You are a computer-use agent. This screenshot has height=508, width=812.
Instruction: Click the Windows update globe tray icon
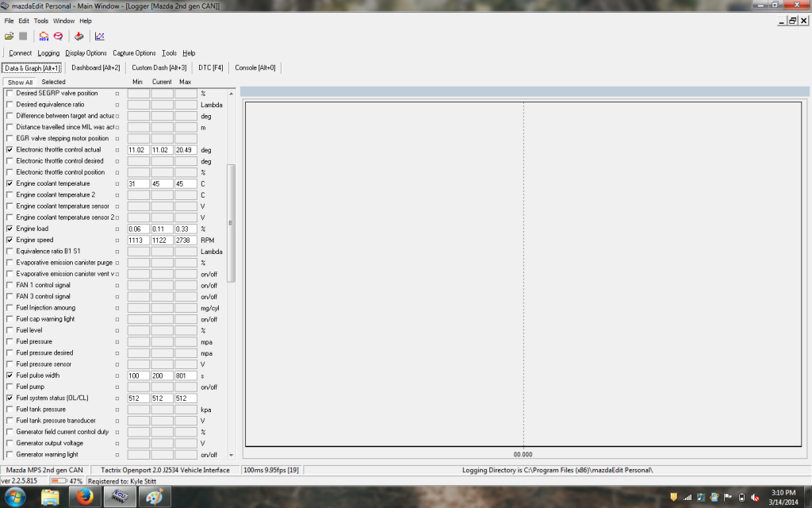714,497
